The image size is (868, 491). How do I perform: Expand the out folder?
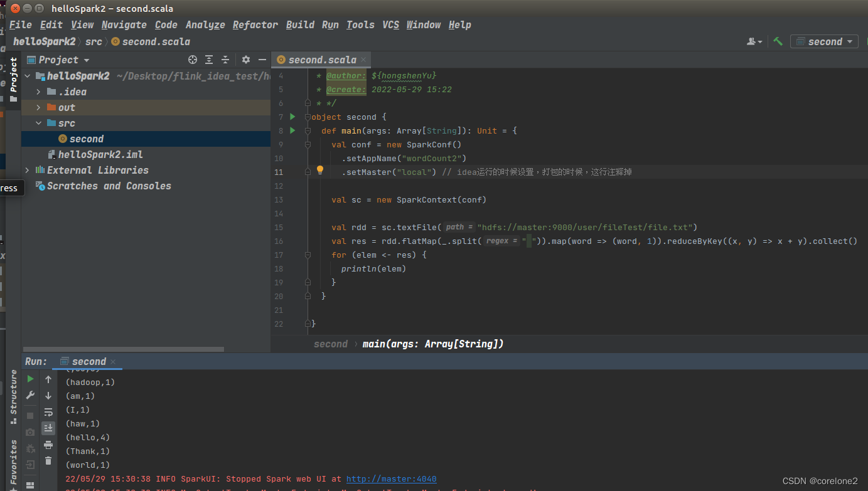coord(38,107)
